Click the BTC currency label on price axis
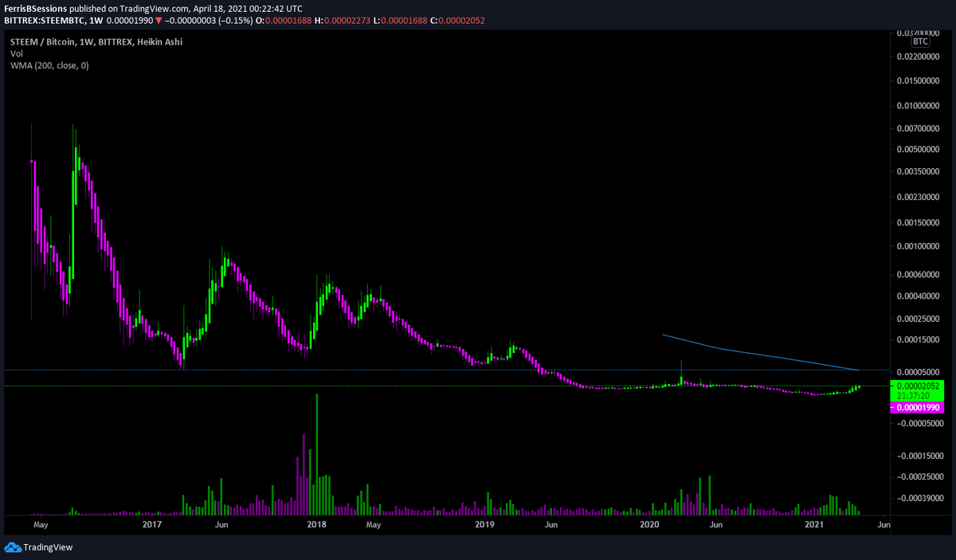The image size is (956, 560). (920, 41)
